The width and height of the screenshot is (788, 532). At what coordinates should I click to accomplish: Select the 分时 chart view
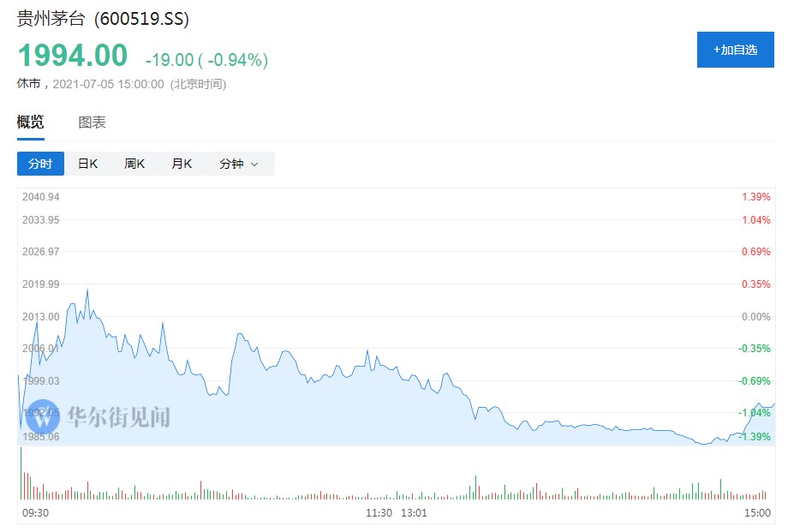click(40, 164)
